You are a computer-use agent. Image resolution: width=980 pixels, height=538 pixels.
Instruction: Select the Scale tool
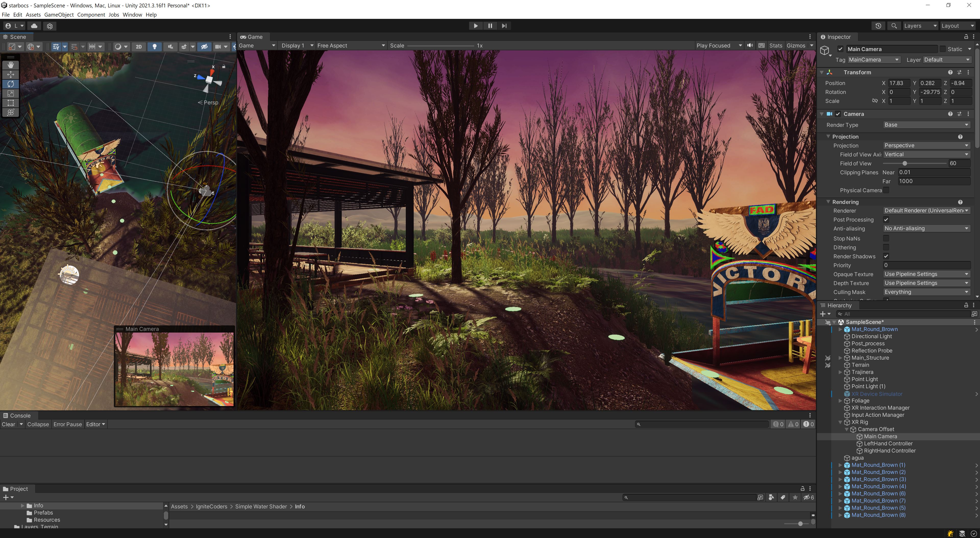tap(11, 94)
